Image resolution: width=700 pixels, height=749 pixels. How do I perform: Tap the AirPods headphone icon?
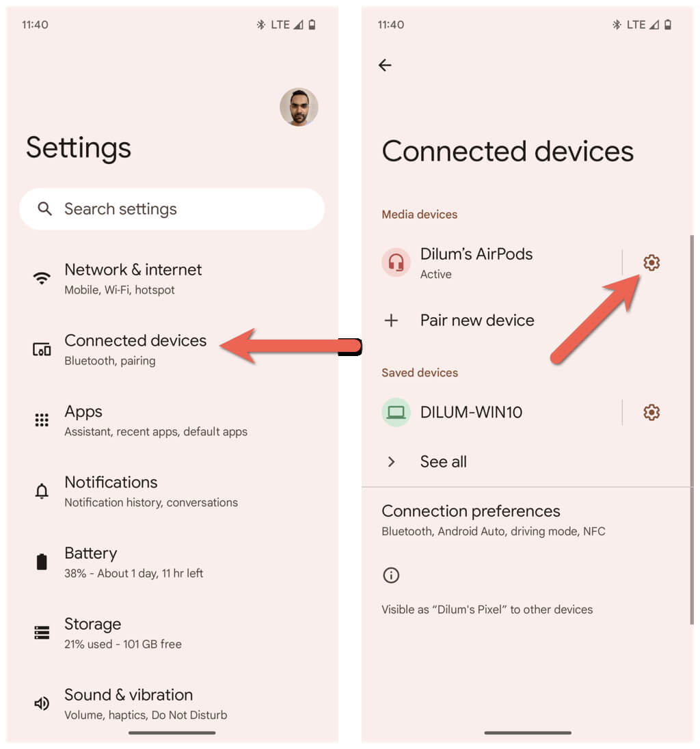coord(396,262)
